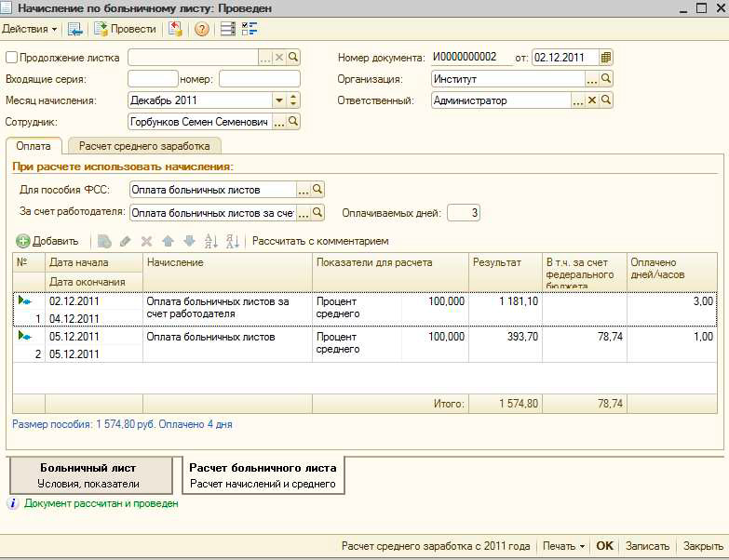This screenshot has width=729, height=560.
Task: Click the copy row table icon
Action: pos(104,241)
